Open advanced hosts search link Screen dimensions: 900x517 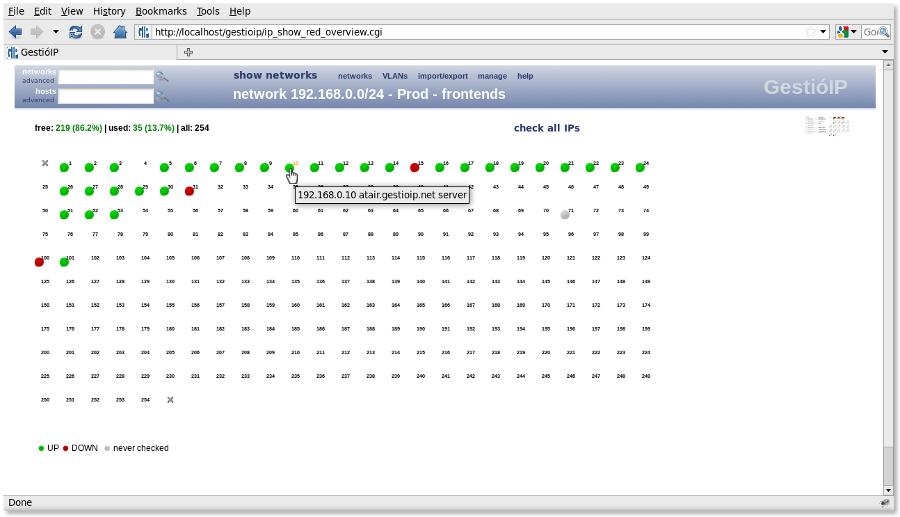[x=38, y=100]
